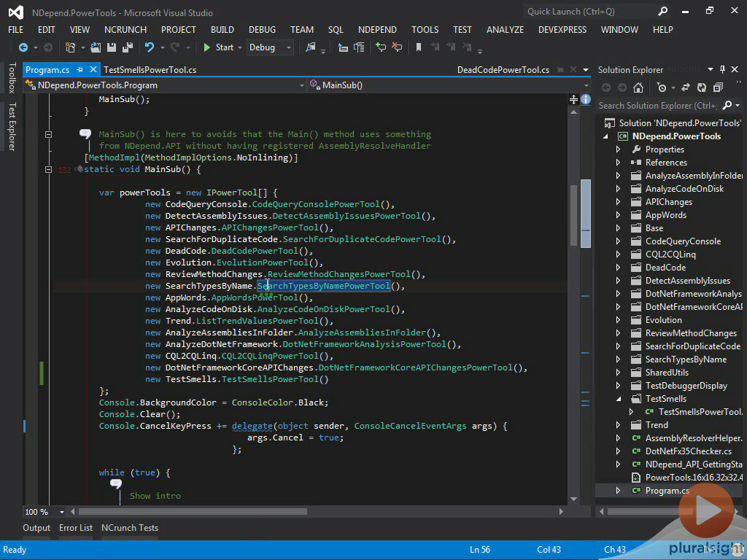Open the Output panel tab
747x560 pixels.
click(36, 528)
